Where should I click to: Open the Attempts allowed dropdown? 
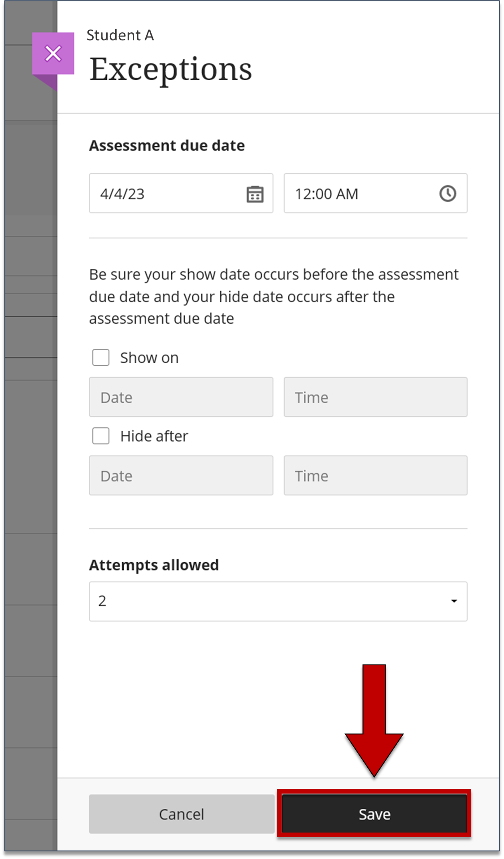point(278,602)
